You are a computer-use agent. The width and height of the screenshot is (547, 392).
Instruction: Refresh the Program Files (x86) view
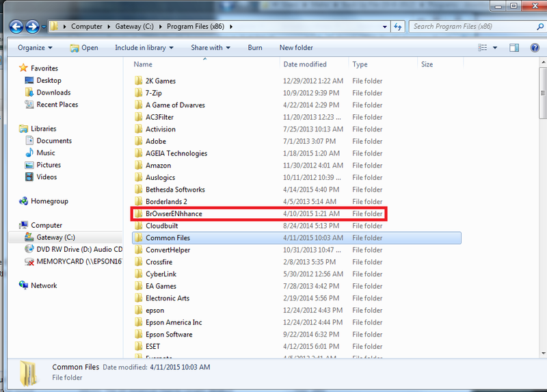tap(398, 27)
